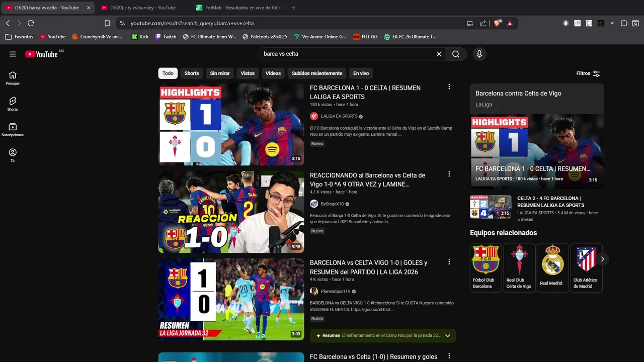
Task: Open options menu for FC BARCELONA 1 - 0 CELTA video
Action: click(x=449, y=87)
